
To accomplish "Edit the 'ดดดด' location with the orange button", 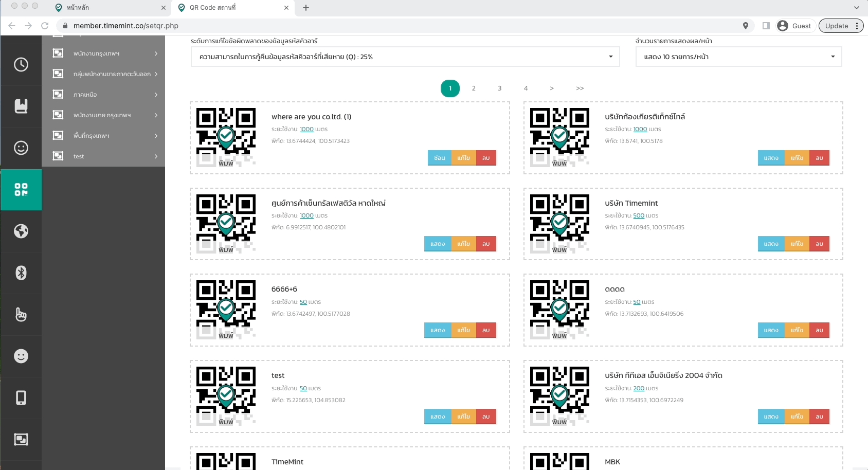I will [797, 330].
